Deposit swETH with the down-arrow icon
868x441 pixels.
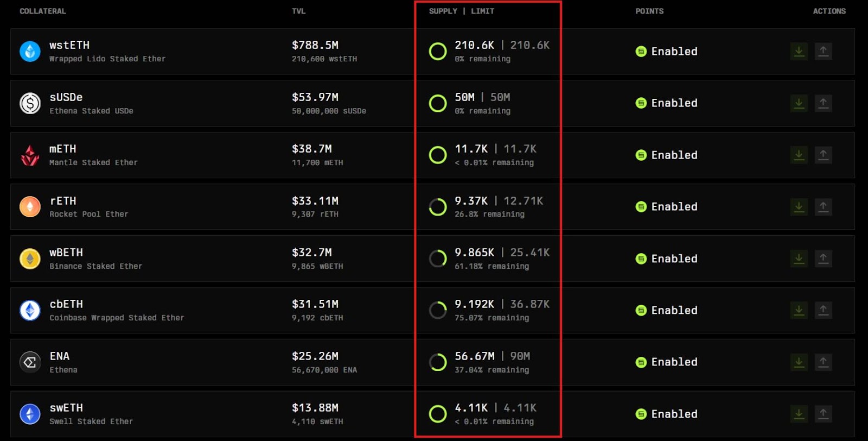[x=799, y=414]
